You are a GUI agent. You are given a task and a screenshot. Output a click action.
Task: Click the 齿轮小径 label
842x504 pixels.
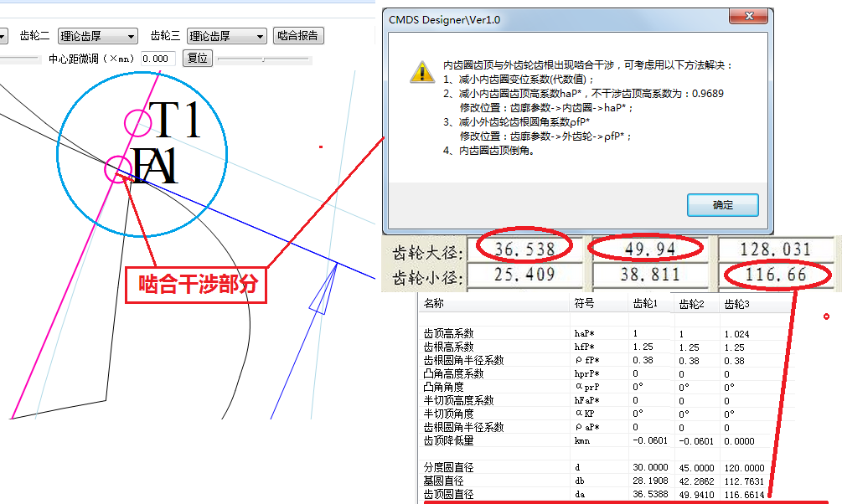[x=427, y=277]
